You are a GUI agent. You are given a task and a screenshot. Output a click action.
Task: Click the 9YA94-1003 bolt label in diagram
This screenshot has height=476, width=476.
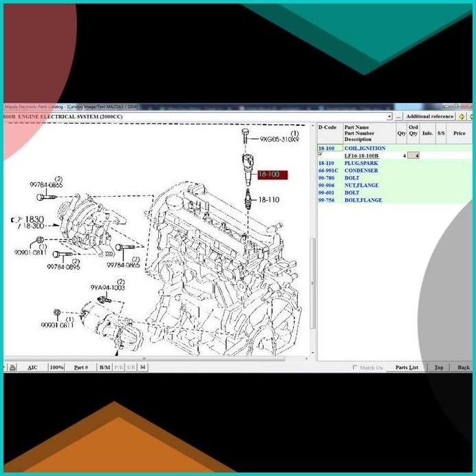[x=108, y=288]
